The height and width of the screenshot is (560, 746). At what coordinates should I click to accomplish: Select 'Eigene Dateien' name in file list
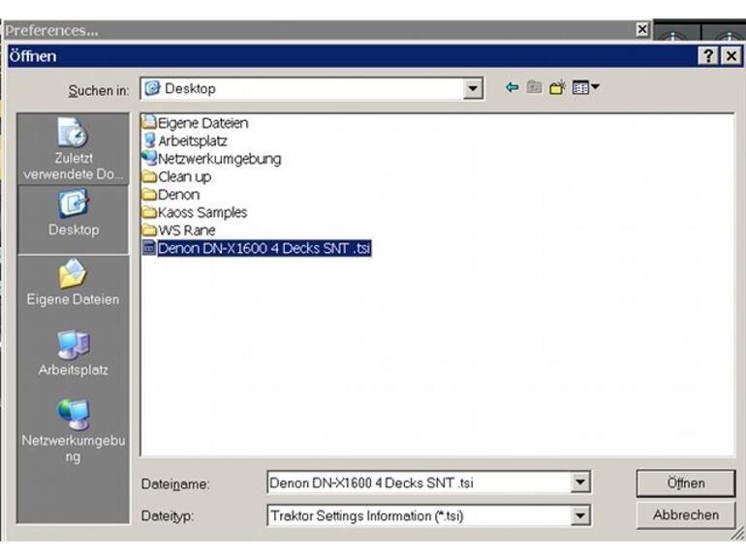(x=203, y=123)
